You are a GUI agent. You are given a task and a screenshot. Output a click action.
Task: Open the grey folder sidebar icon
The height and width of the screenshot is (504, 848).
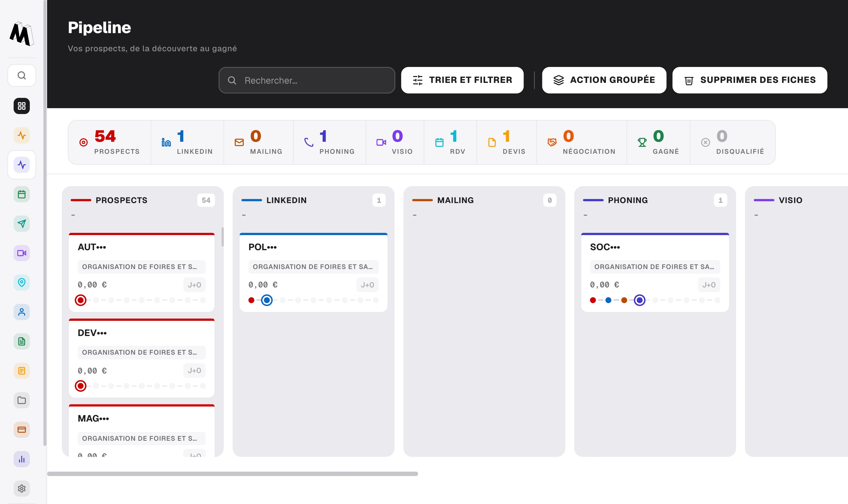point(22,400)
